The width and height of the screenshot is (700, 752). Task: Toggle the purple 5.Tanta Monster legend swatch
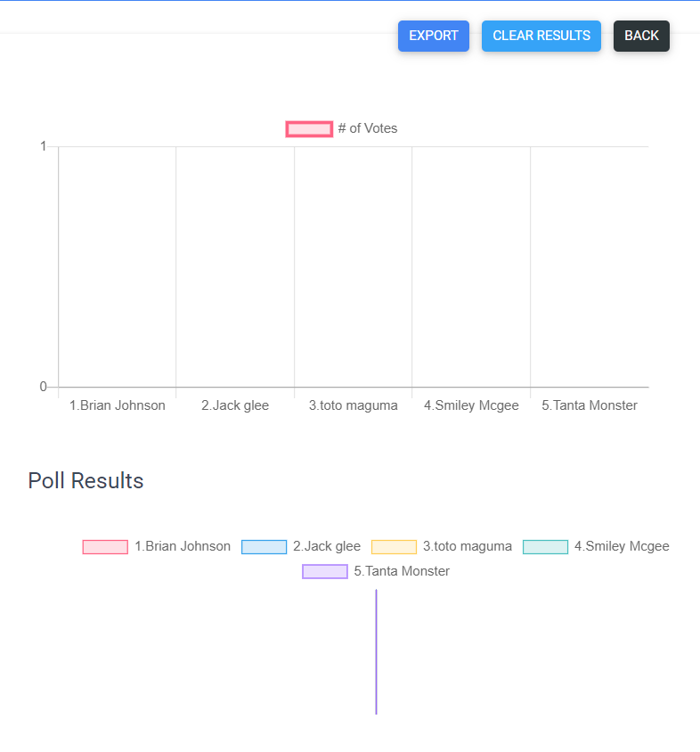point(325,572)
